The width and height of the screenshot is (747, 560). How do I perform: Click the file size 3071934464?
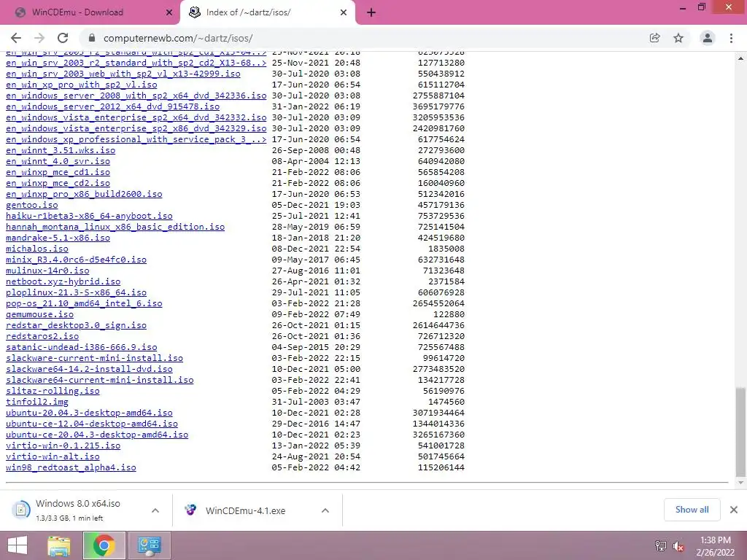(438, 413)
